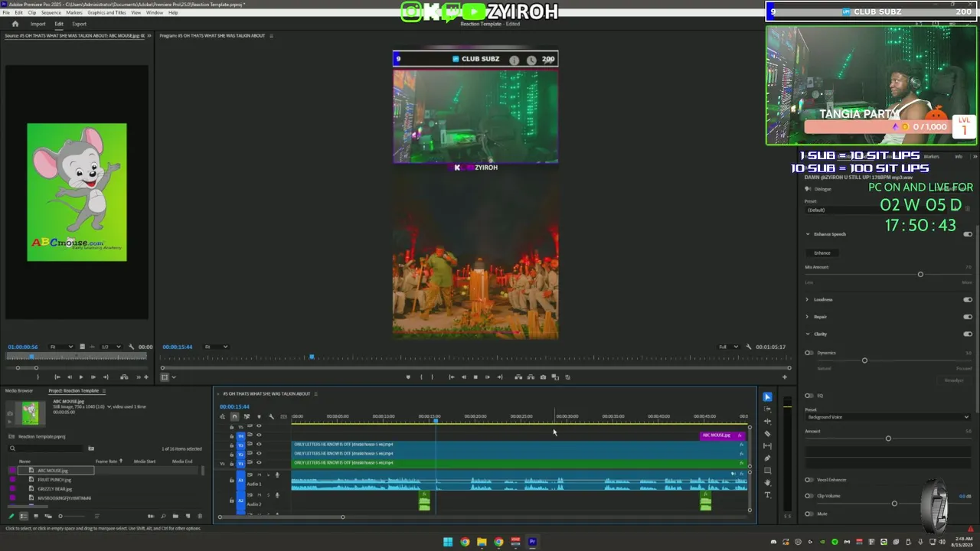Click Export Frame camera icon in Program monitor
The image size is (980, 551).
click(x=543, y=377)
